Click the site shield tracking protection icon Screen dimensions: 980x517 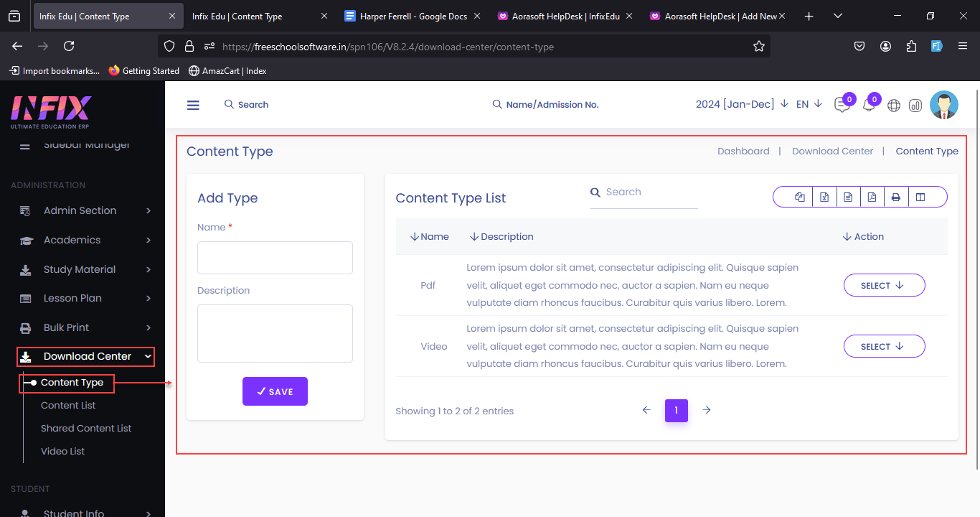tap(169, 46)
